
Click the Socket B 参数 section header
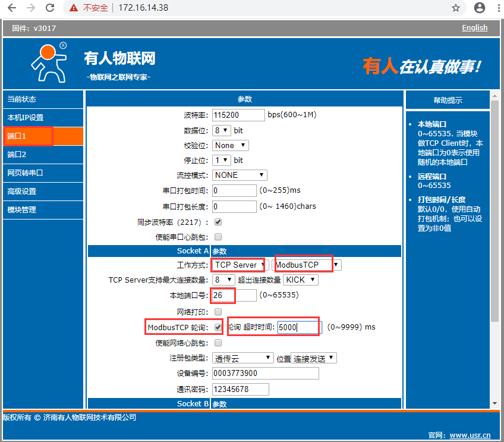click(x=244, y=403)
